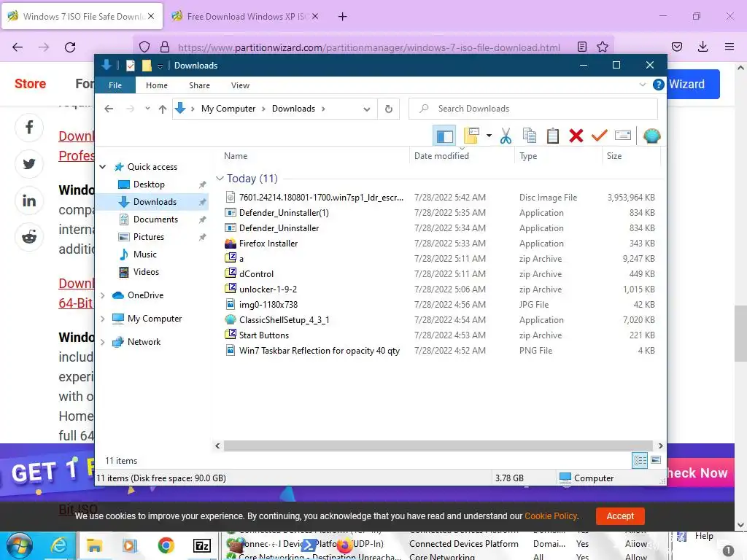Click the Explorer Back arrow
This screenshot has width=747, height=560.
109,109
